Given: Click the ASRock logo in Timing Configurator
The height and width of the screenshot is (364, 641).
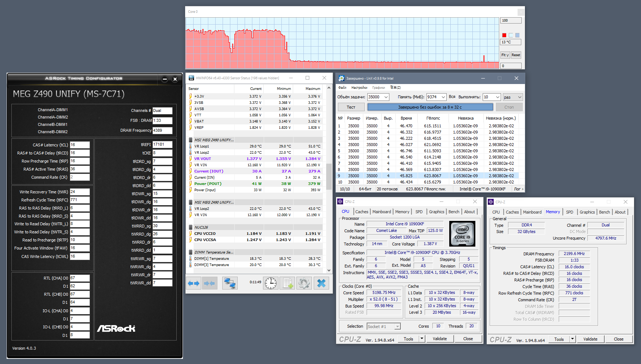Looking at the screenshot, I should [116, 328].
